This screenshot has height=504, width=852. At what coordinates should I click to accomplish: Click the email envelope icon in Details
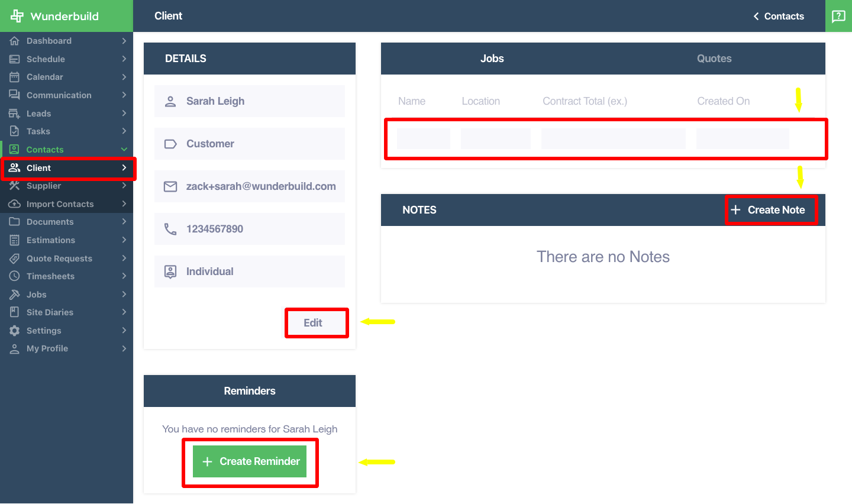(x=170, y=186)
